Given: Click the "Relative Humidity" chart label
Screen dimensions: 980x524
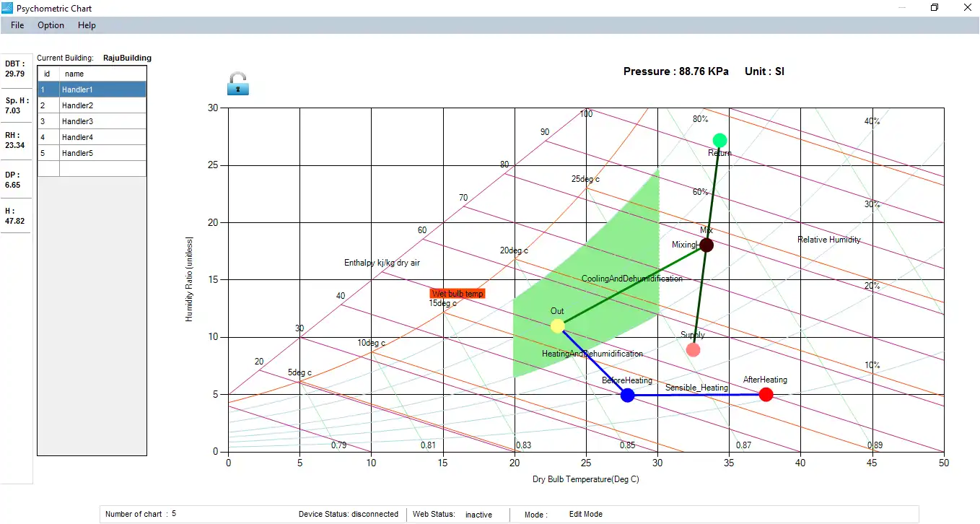Looking at the screenshot, I should click(829, 240).
